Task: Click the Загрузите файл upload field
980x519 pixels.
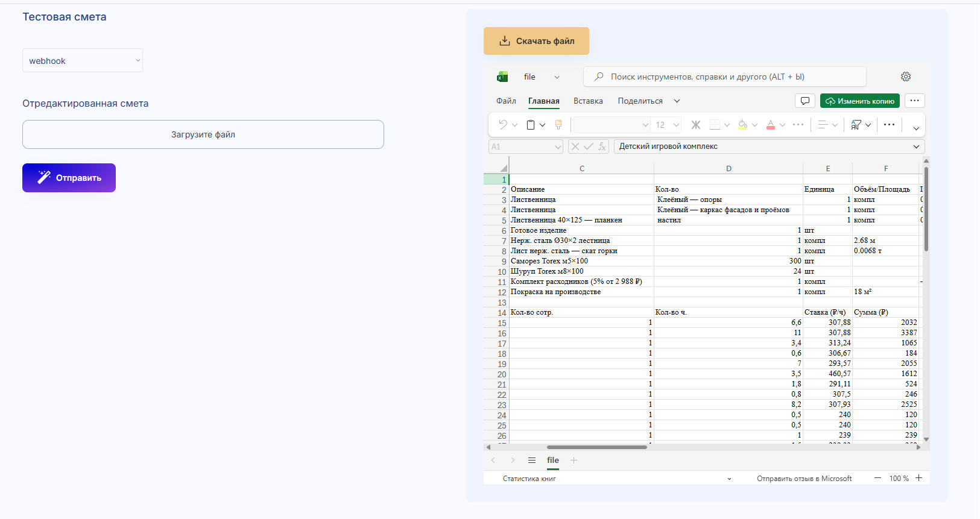Action: point(203,134)
